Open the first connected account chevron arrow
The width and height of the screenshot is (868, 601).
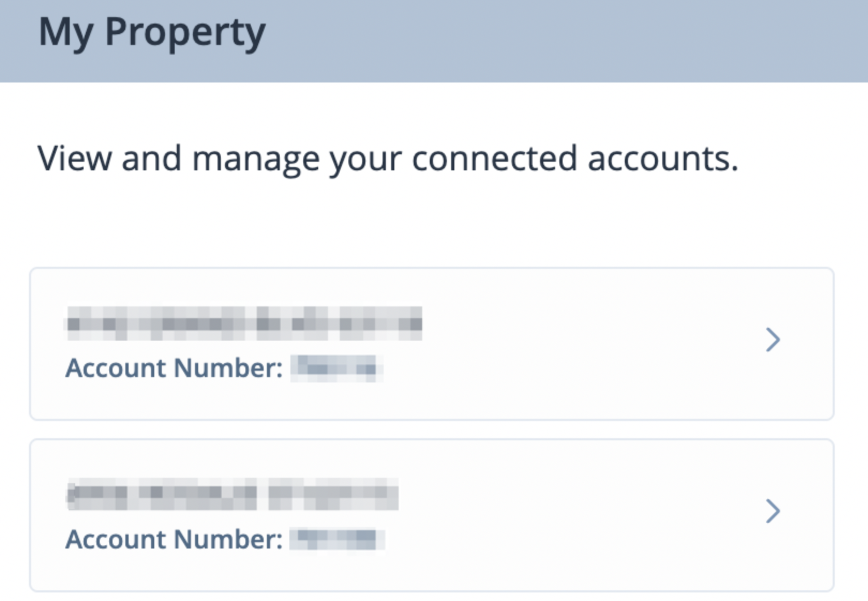click(x=773, y=340)
